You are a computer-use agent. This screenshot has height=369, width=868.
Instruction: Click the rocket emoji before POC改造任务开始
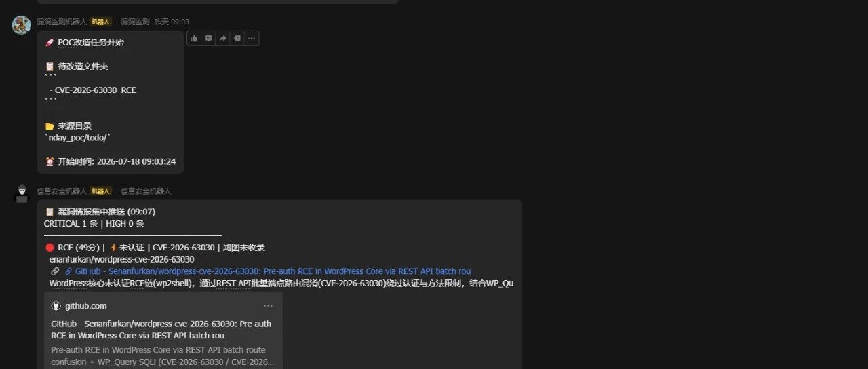click(x=50, y=42)
